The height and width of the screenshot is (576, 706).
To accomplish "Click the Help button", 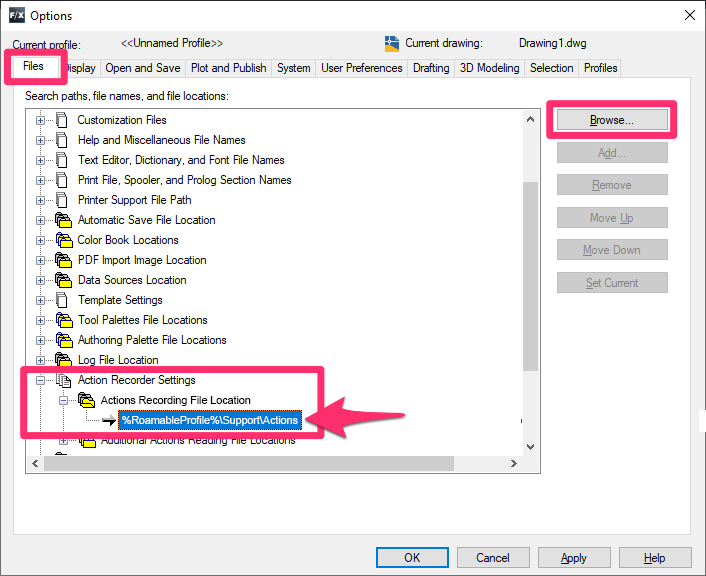I will (x=655, y=558).
